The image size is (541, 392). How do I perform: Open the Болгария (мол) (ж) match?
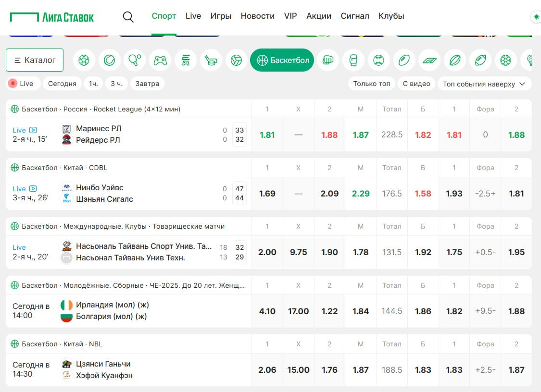coord(111,316)
